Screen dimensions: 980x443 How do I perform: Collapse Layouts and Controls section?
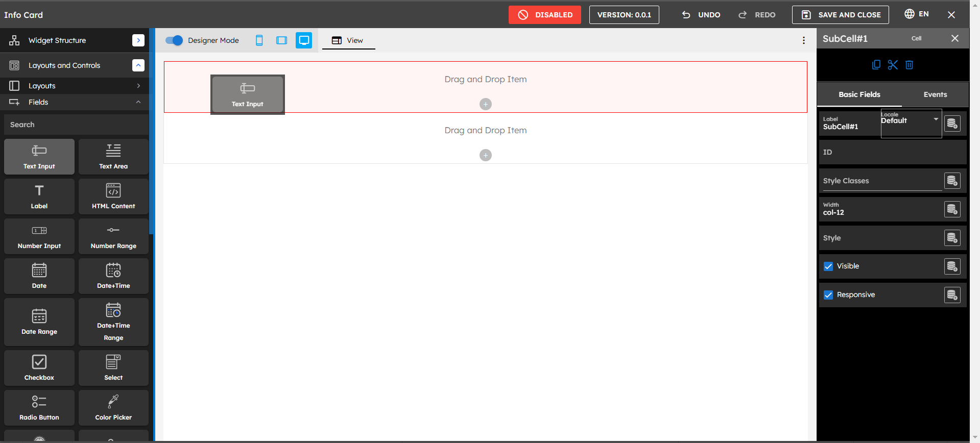click(138, 65)
